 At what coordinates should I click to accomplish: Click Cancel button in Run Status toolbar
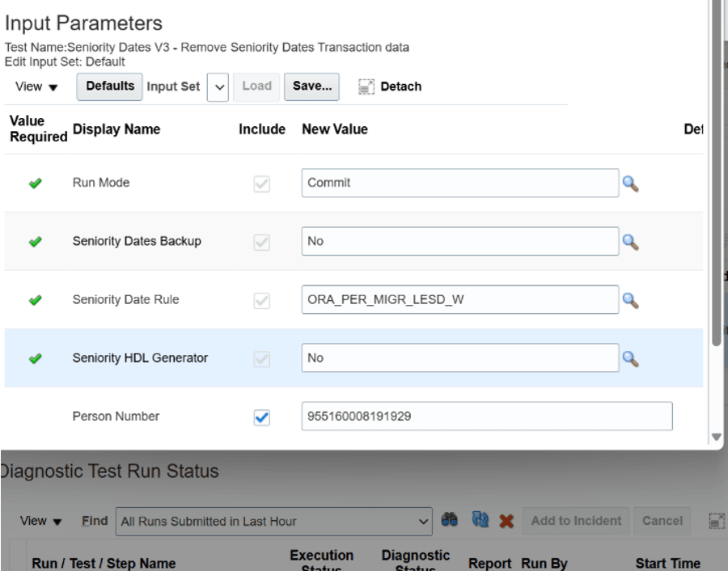click(x=662, y=521)
